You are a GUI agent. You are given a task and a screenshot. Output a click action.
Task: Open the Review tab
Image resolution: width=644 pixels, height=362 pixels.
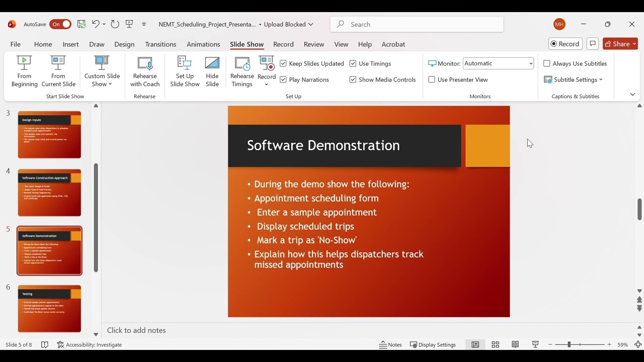point(314,44)
